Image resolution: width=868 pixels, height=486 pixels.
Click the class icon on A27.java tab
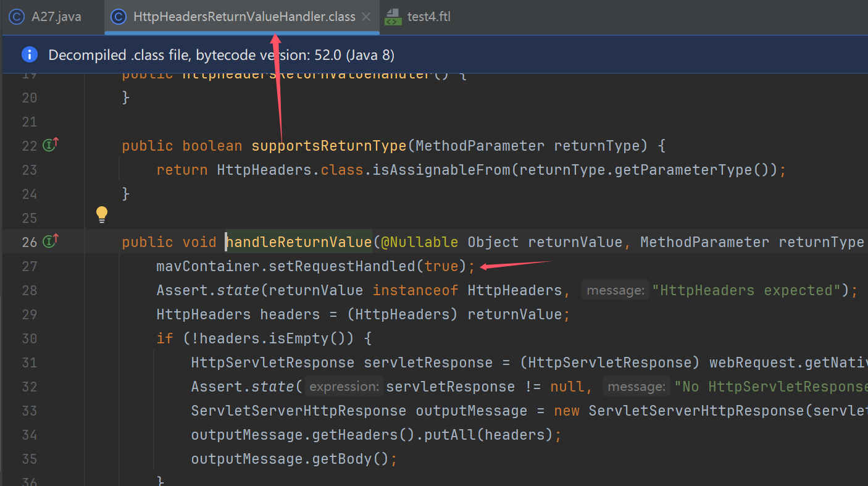point(18,17)
